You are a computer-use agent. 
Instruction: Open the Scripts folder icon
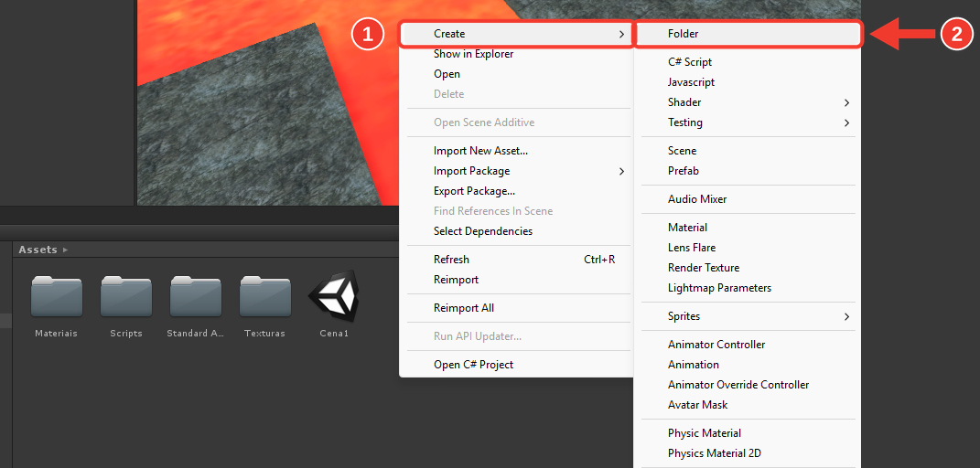point(125,297)
